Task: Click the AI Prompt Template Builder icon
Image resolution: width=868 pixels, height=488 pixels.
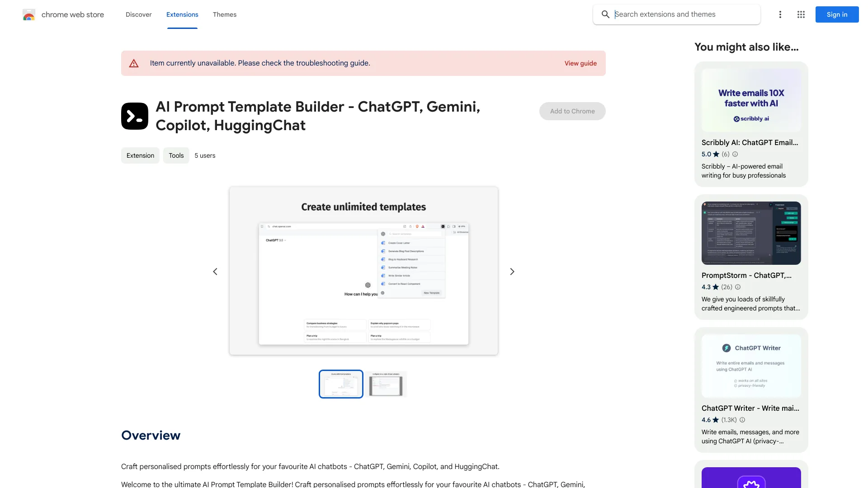Action: coord(134,116)
